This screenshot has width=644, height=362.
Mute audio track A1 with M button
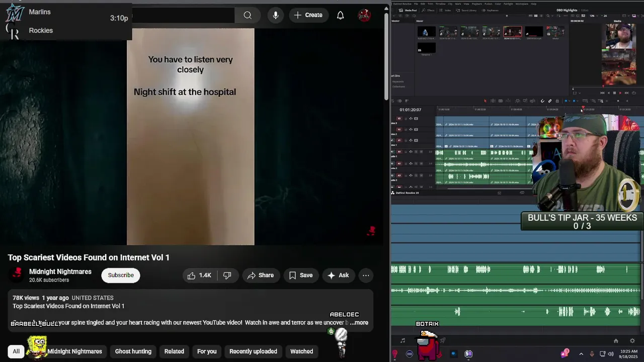pyautogui.click(x=421, y=152)
